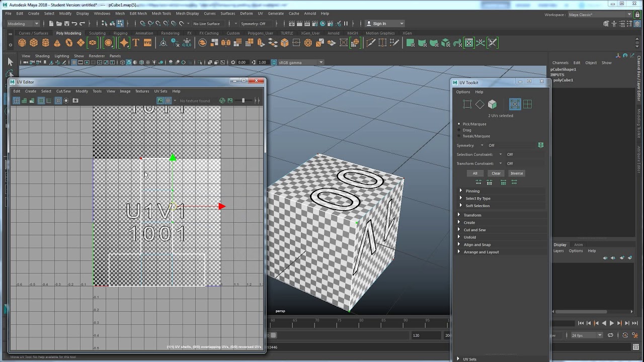644x362 pixels.
Task: Toggle the highlighted UV mode button in UV Toolkit
Action: 515,104
